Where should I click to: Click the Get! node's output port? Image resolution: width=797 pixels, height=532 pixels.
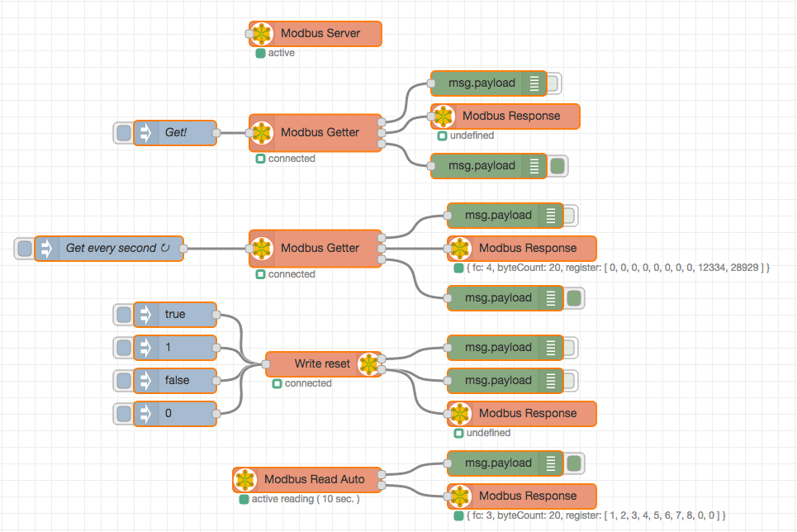click(x=216, y=133)
